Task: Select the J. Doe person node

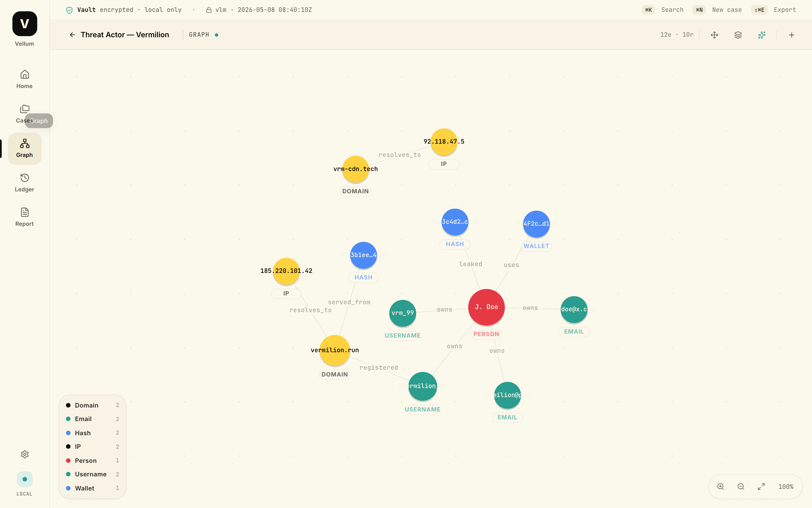Action: point(486,307)
